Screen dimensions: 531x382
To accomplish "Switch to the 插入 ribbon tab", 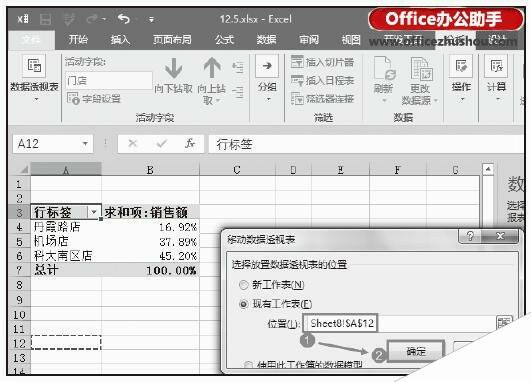I will (x=120, y=40).
